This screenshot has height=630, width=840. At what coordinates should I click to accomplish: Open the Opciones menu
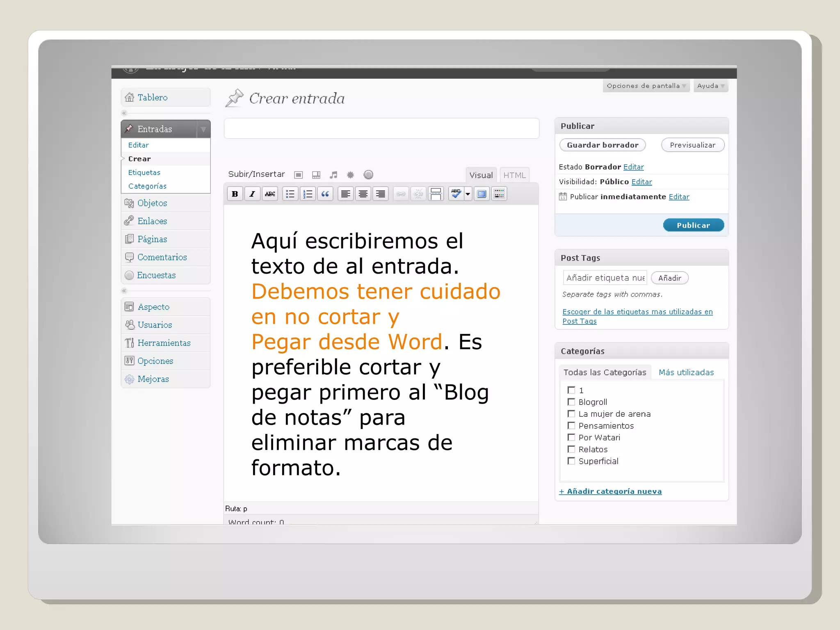pos(166,361)
